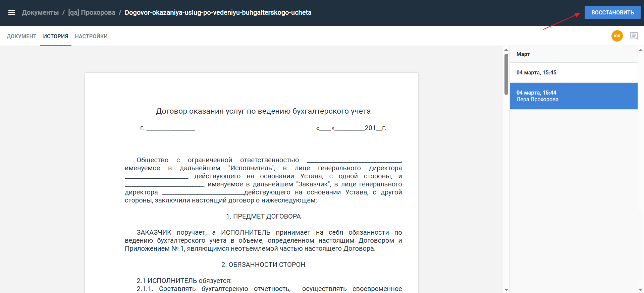Click the document scrollbar up arrow
Viewport: 644px width, 293px height.
pyautogui.click(x=506, y=50)
